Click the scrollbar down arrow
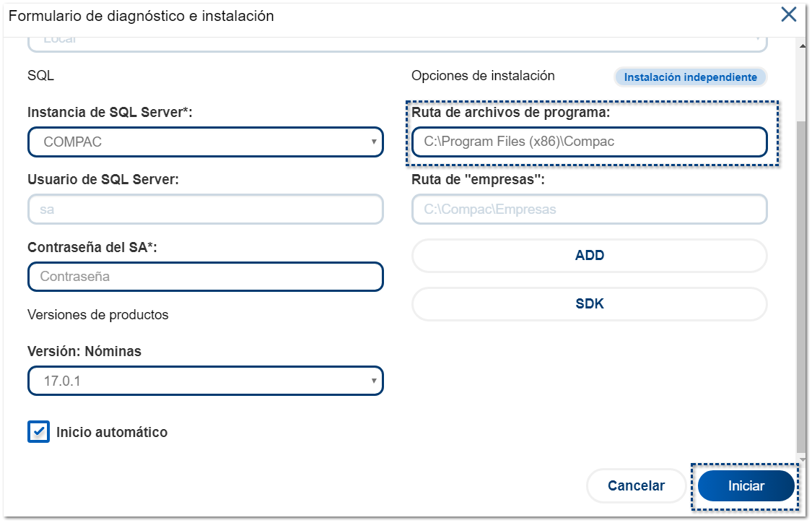The image size is (812, 523). 802,459
